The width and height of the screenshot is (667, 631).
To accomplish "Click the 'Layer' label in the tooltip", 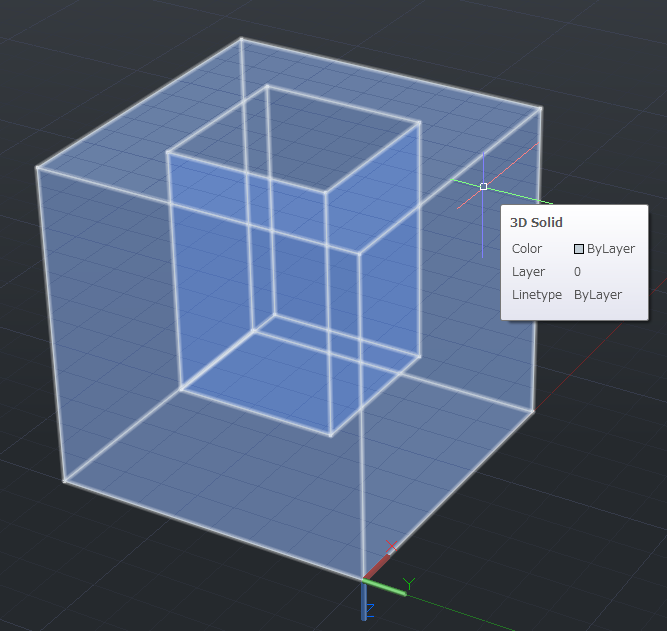I will [528, 272].
